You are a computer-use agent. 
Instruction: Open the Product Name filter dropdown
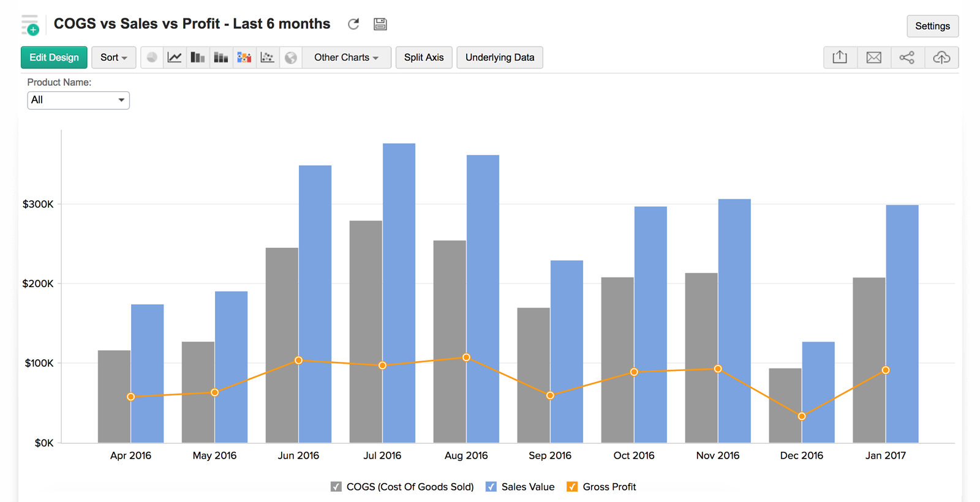click(x=78, y=100)
